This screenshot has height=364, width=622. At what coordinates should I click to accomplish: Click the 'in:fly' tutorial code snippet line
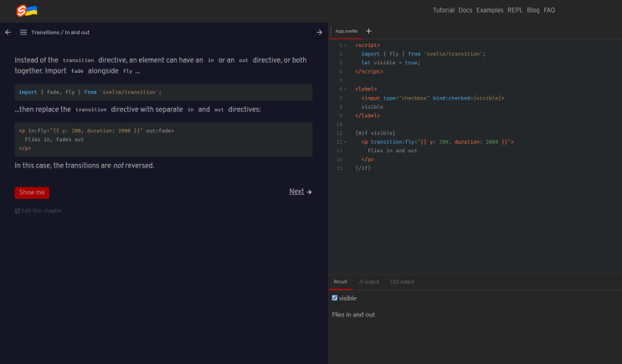(x=96, y=131)
